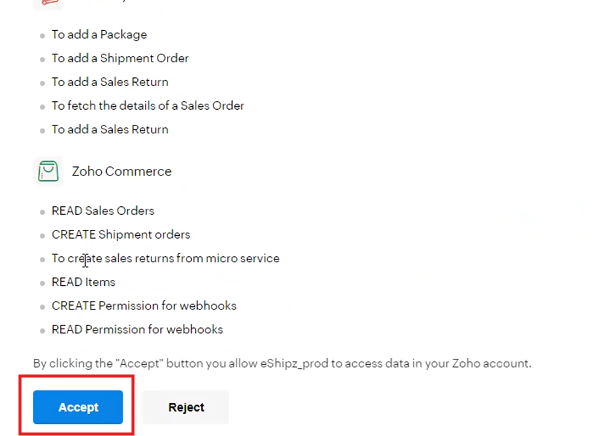The image size is (598, 436).
Task: Select the Zoho Commerce heading text
Action: point(122,171)
